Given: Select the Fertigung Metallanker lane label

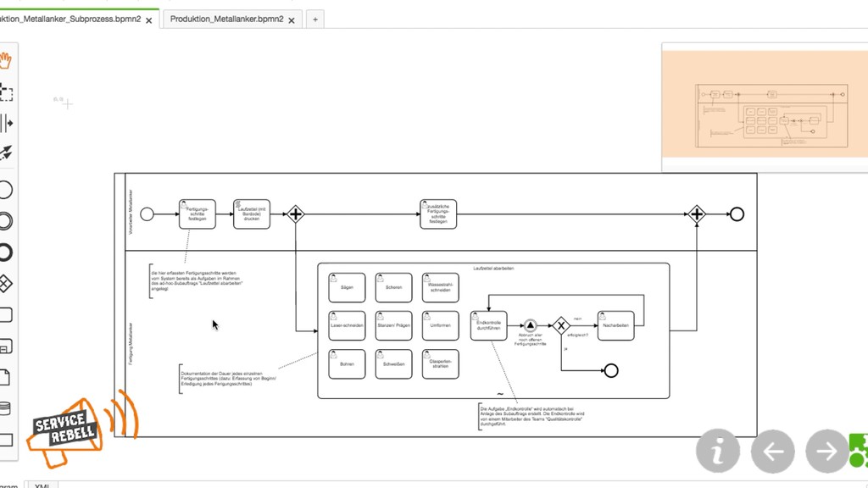Looking at the screenshot, I should pyautogui.click(x=131, y=344).
